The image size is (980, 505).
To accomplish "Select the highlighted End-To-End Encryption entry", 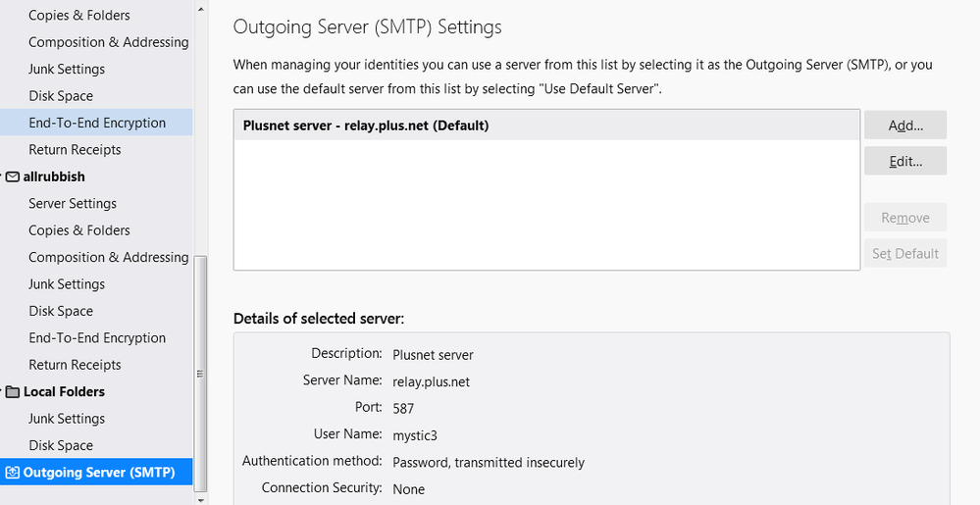I will [x=97, y=124].
